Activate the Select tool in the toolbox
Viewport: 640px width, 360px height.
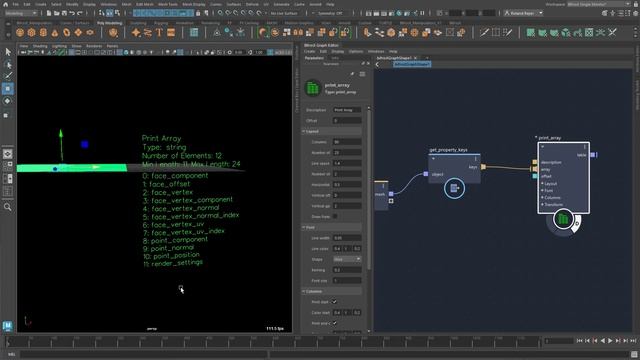click(x=8, y=52)
